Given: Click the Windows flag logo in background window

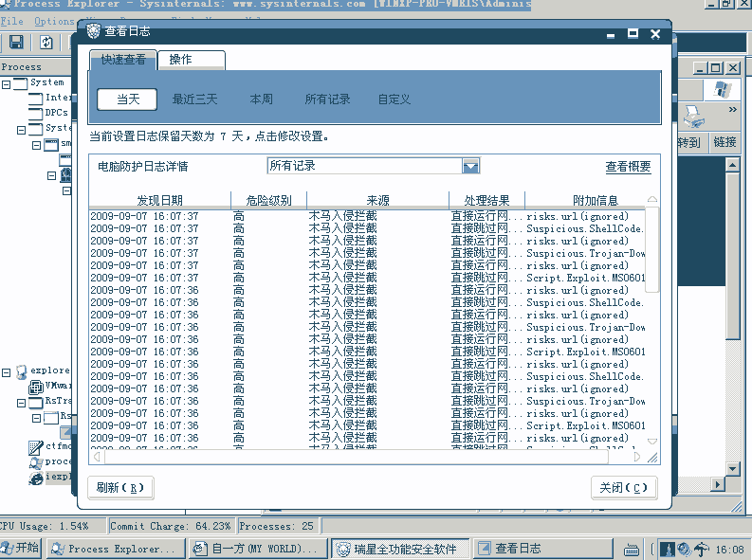Looking at the screenshot, I should [723, 90].
